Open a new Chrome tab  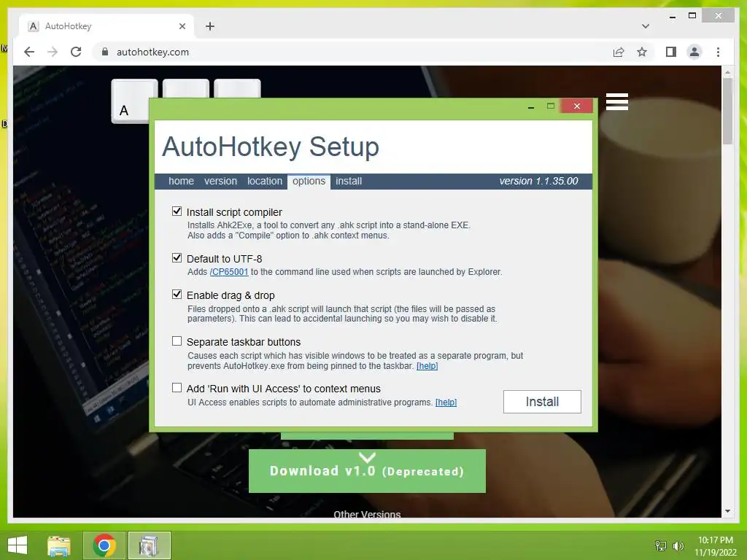click(210, 26)
